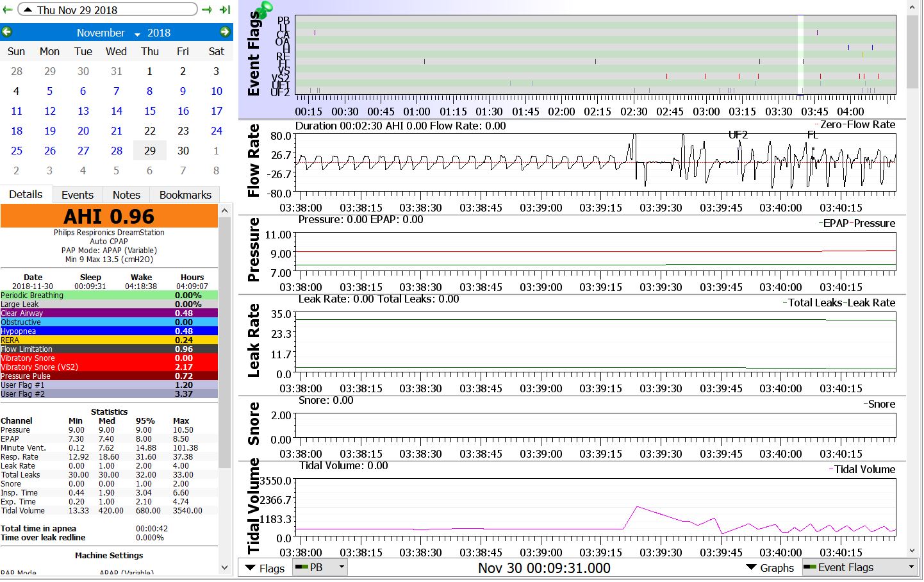Select November 24 in the calendar

(217, 131)
